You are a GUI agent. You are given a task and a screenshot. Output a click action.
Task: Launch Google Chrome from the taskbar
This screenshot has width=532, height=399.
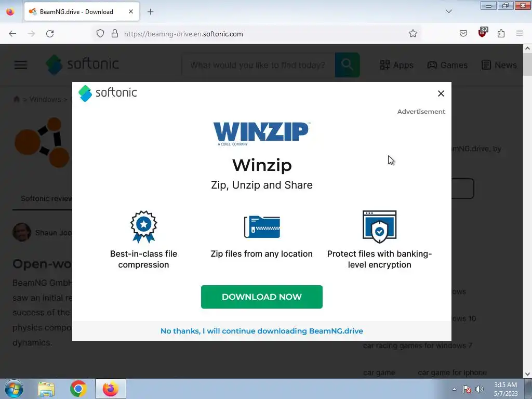click(78, 389)
